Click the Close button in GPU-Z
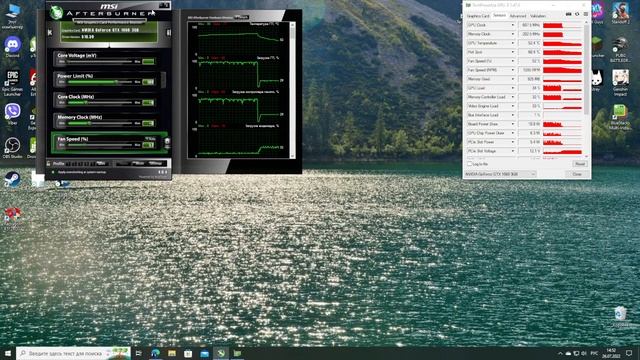This screenshot has width=640, height=360. pyautogui.click(x=577, y=174)
